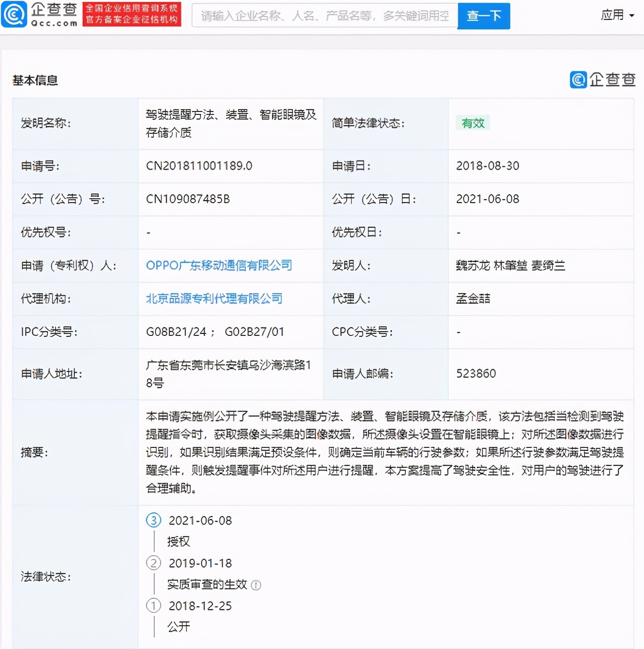Select the 公开 status entry dated 2018-12-25
The width and height of the screenshot is (644, 649).
pyautogui.click(x=178, y=627)
